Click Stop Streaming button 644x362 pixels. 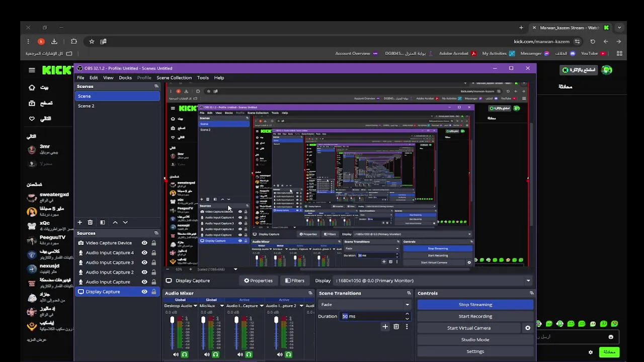tap(475, 305)
